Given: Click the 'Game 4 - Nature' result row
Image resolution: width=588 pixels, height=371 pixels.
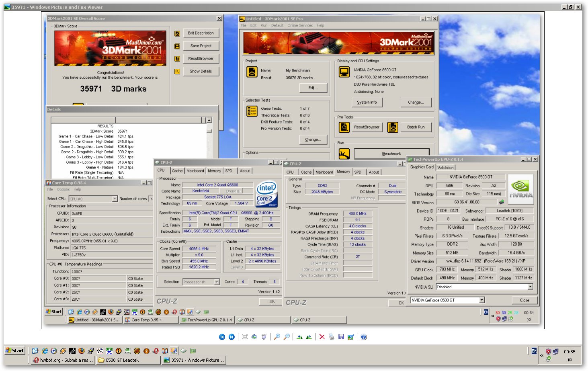Looking at the screenshot, I should 110,167.
